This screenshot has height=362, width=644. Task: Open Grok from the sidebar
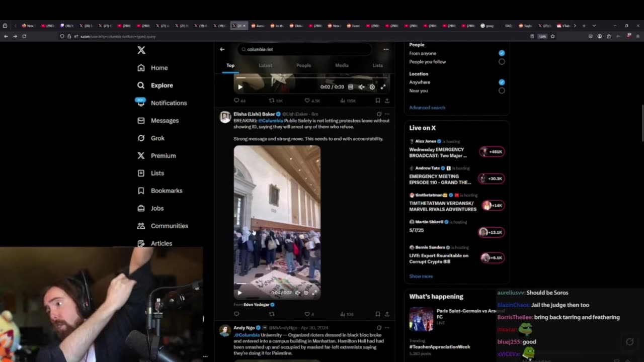151,138
